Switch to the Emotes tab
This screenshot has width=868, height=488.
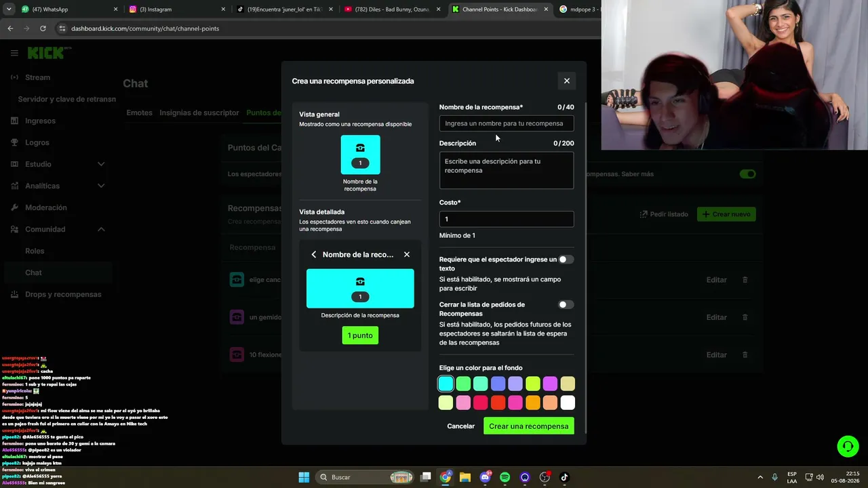(x=139, y=113)
